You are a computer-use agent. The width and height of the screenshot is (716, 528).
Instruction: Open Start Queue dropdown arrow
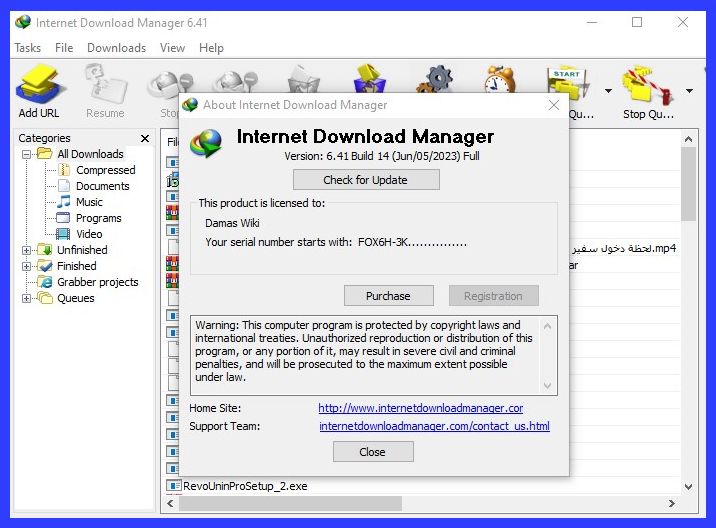click(608, 91)
